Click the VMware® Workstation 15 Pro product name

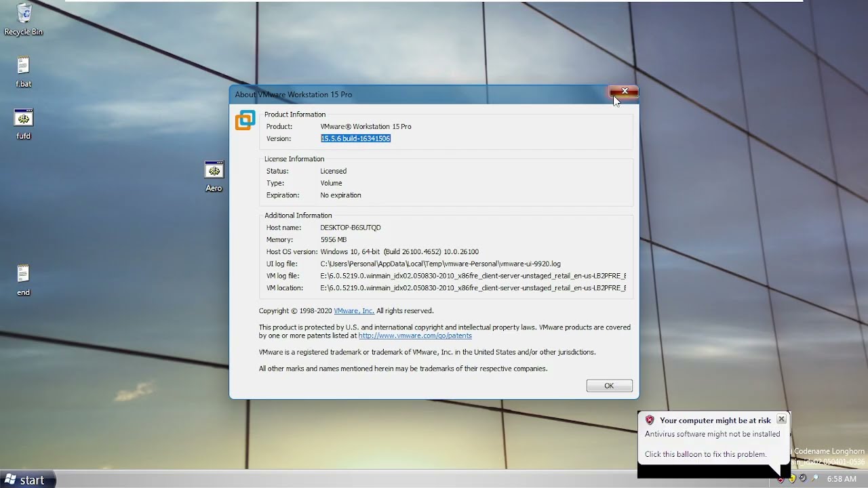(366, 127)
